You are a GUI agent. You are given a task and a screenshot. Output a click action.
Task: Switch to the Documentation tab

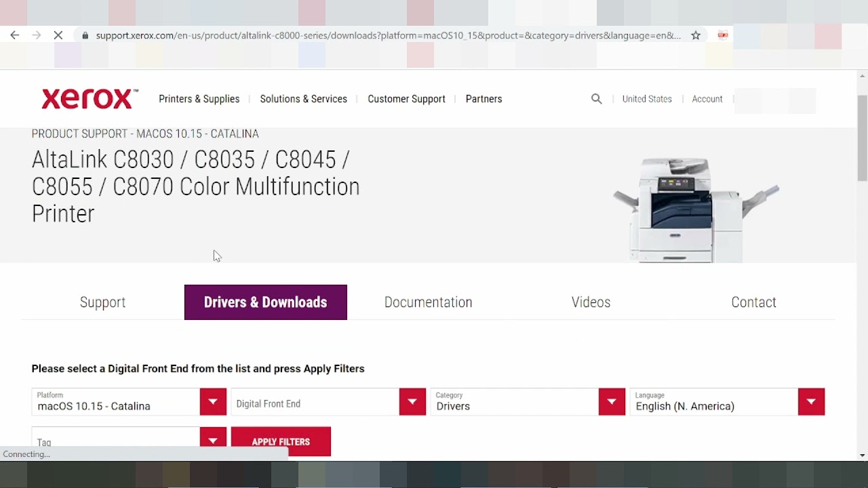coord(429,302)
